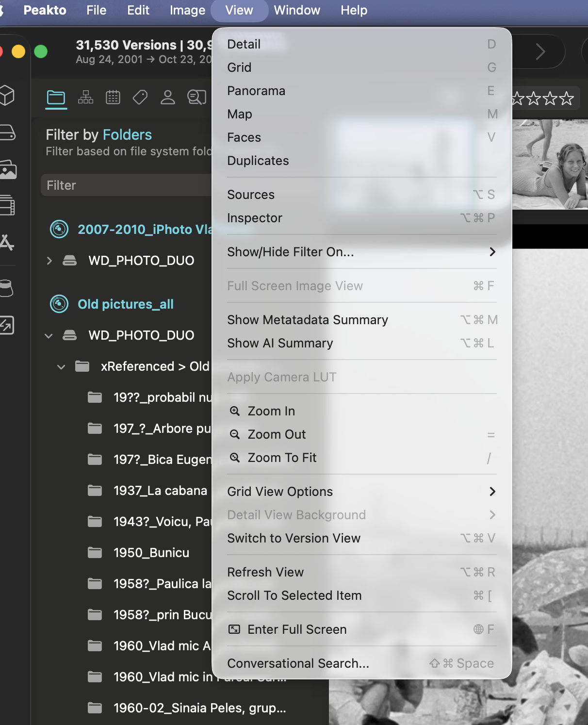Toggle the Sources panel
This screenshot has width=588, height=725.
[362, 195]
